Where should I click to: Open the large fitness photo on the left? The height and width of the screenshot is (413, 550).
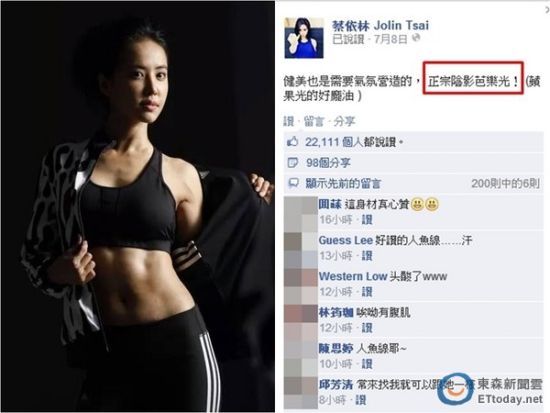point(138,206)
